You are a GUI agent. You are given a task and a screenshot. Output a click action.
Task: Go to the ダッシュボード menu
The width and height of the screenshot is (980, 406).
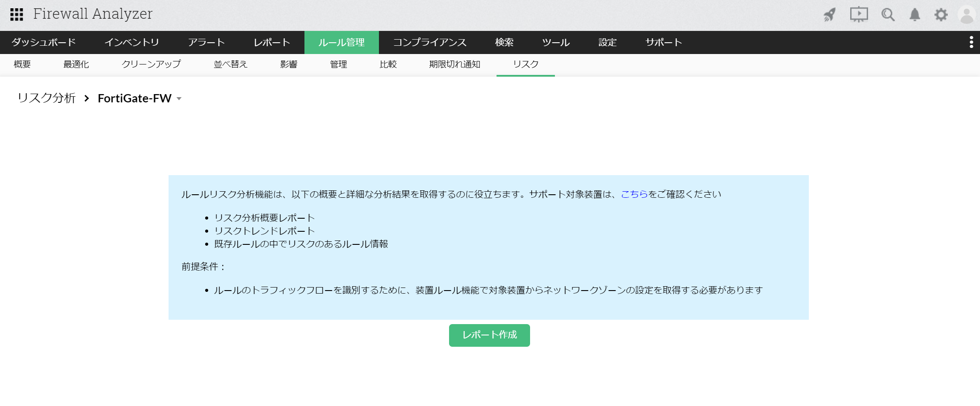pos(44,42)
